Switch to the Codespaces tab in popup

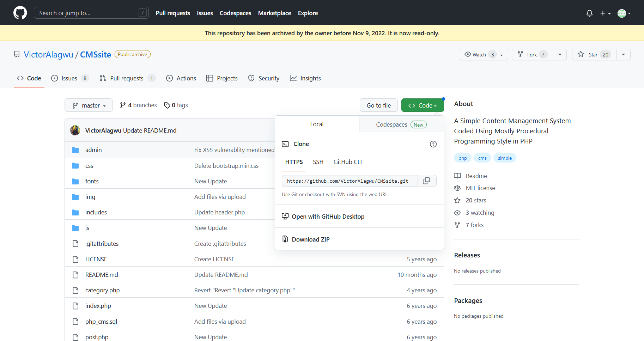(401, 124)
